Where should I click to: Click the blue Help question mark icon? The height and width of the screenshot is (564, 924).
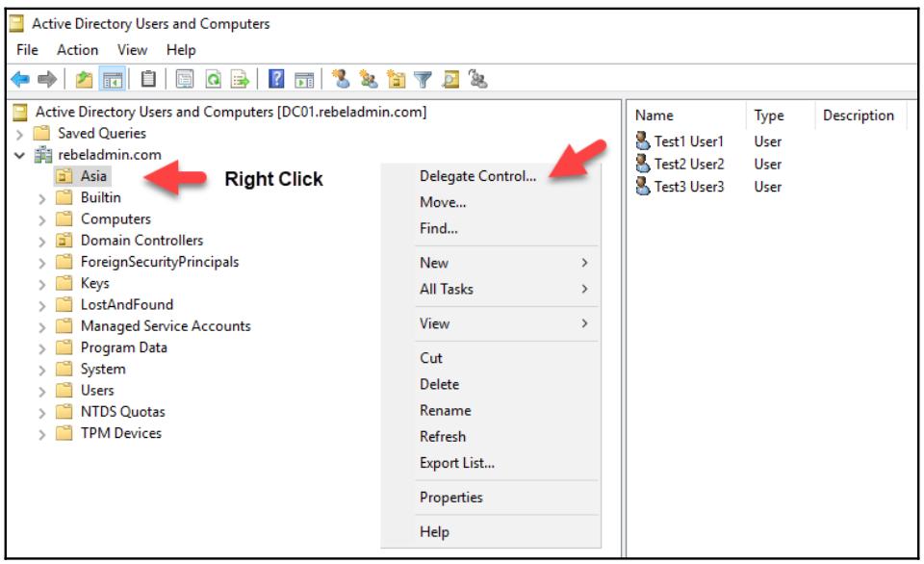point(276,81)
